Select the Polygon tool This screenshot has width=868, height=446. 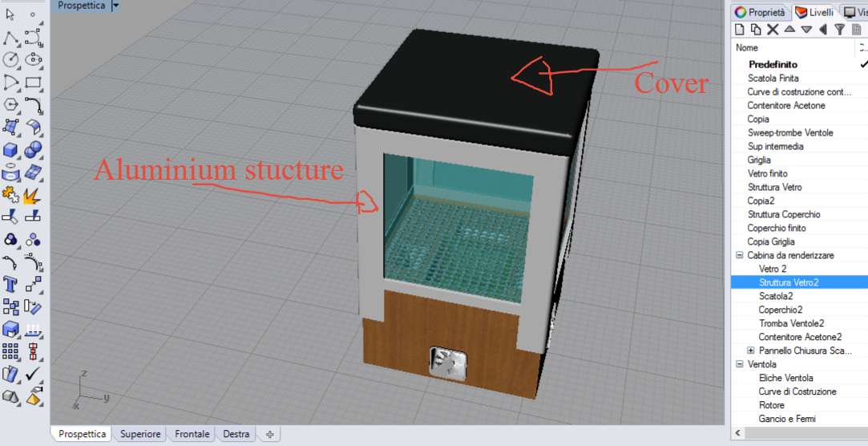point(10,105)
